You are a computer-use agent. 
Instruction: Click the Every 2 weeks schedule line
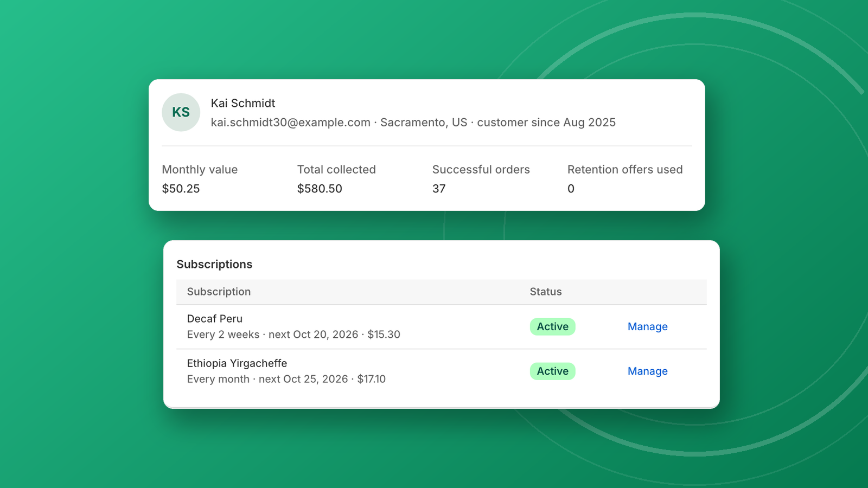[x=293, y=335]
